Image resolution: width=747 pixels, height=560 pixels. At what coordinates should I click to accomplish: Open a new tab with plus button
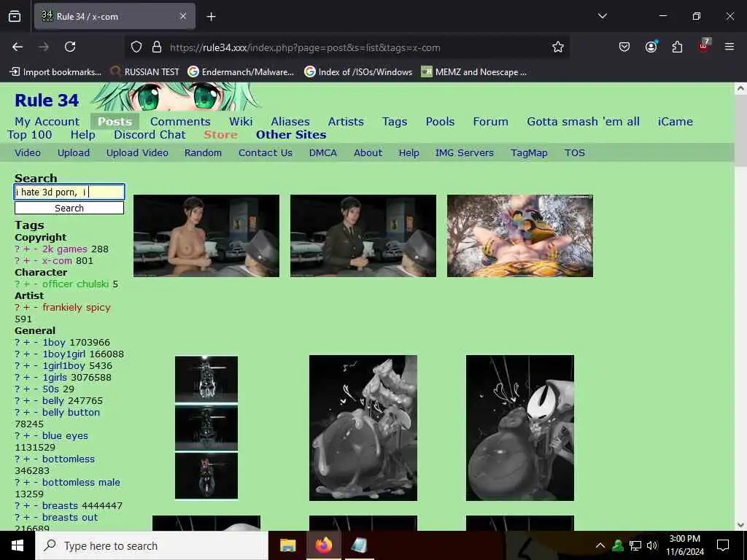point(211,17)
